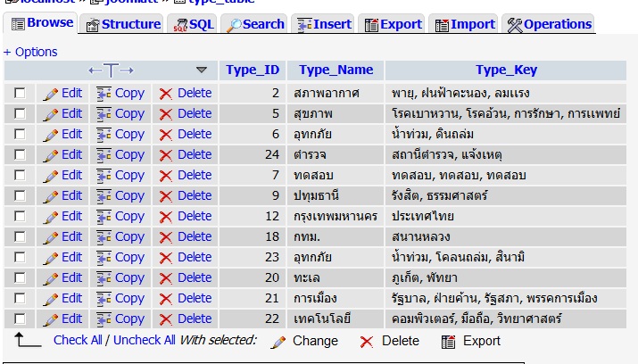
Task: Select the Type_ID cell showing 24
Action: [x=253, y=154]
